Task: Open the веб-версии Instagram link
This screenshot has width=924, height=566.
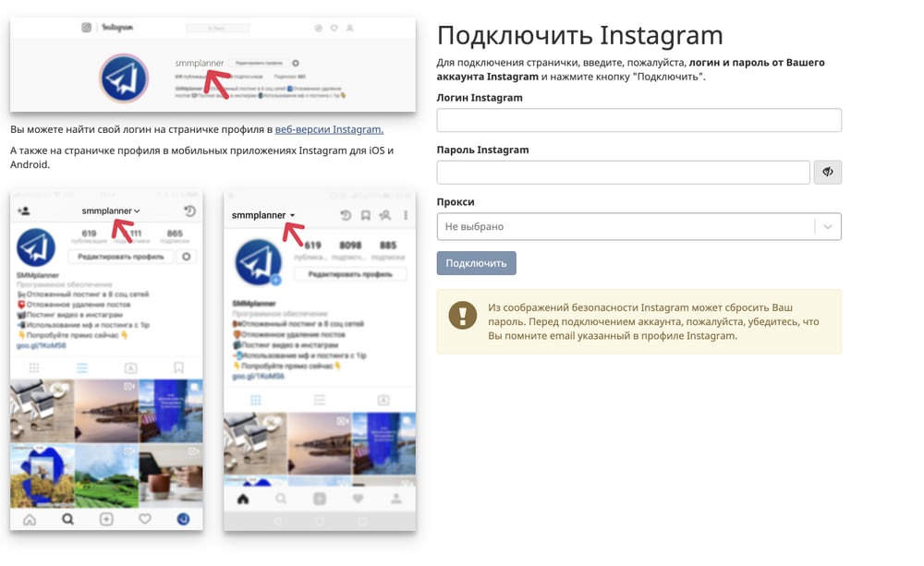Action: [x=329, y=129]
